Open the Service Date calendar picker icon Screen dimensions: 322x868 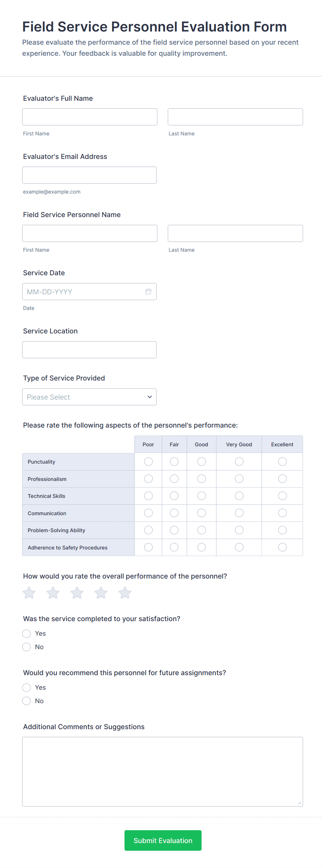(148, 292)
